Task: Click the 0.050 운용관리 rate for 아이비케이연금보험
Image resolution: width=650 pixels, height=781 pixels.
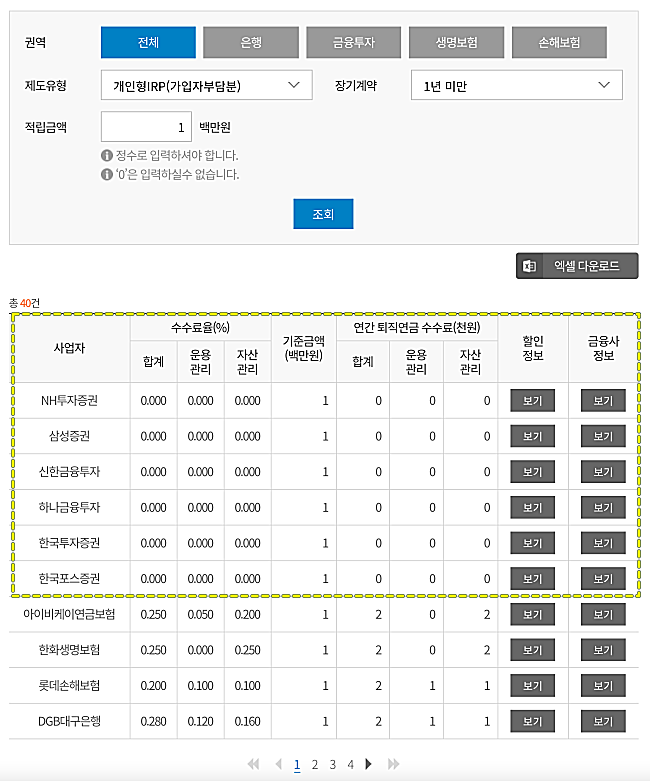Action: click(200, 615)
